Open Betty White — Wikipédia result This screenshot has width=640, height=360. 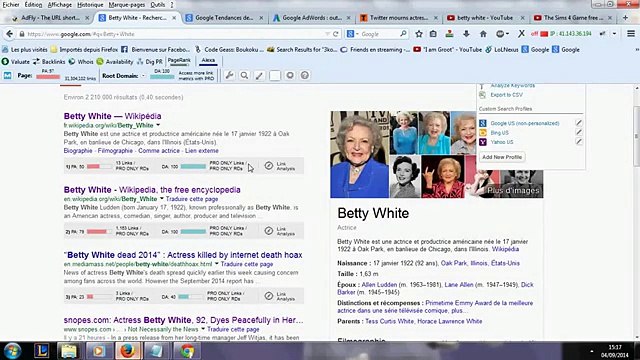coord(112,116)
